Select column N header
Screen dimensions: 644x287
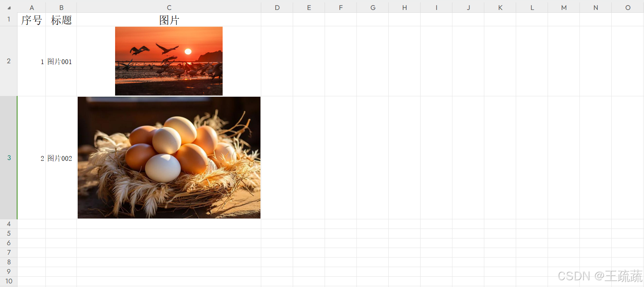(x=595, y=8)
